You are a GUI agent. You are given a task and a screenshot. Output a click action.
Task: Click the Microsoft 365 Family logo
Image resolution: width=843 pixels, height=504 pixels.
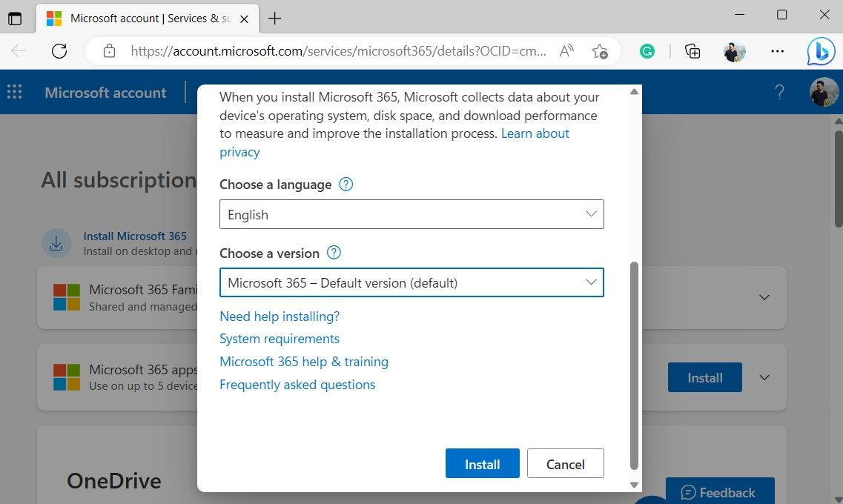(x=67, y=297)
